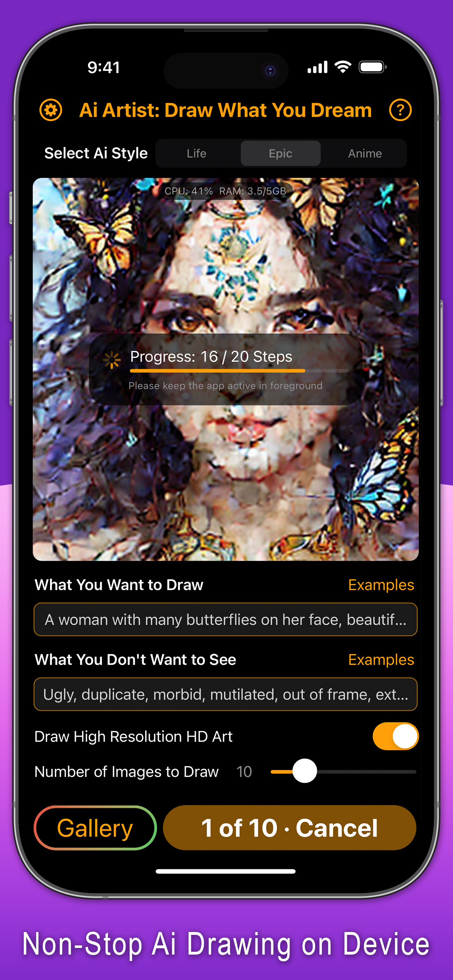Tap the 9:41 clock in the status bar
The height and width of the screenshot is (980, 453).
(x=104, y=67)
